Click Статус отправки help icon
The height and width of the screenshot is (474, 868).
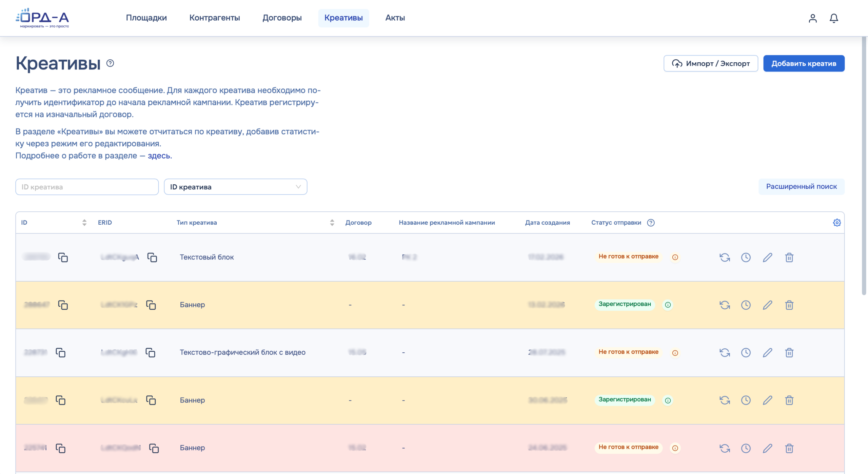650,223
